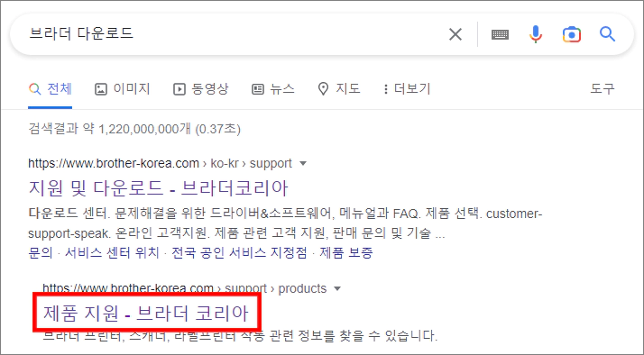Open the 제품 보증 sitelink
644x355 pixels.
click(345, 252)
